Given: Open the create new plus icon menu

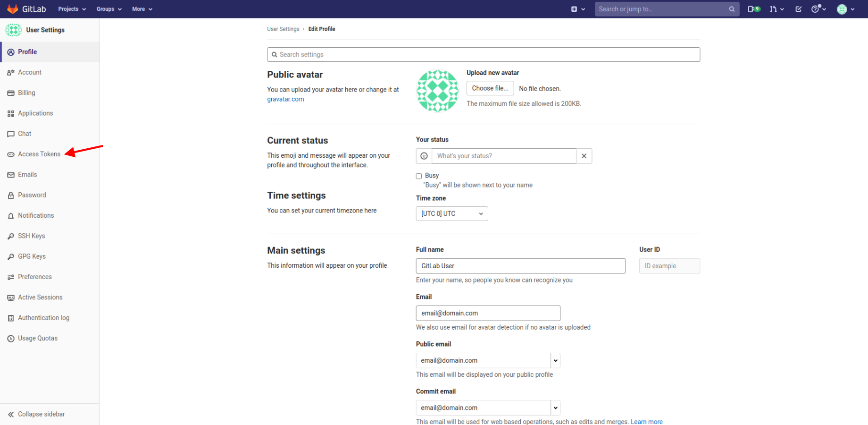Looking at the screenshot, I should pos(578,9).
